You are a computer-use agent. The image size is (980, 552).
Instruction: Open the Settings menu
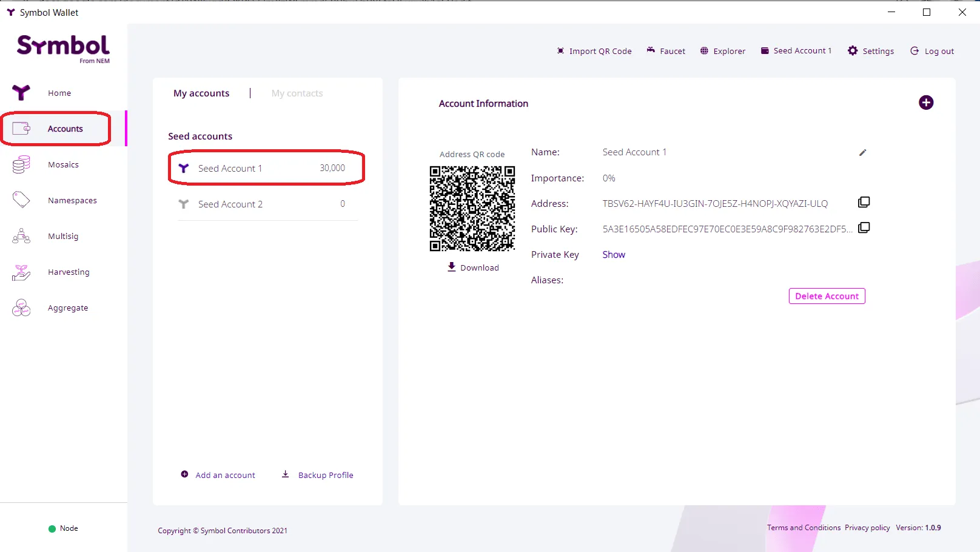click(871, 51)
